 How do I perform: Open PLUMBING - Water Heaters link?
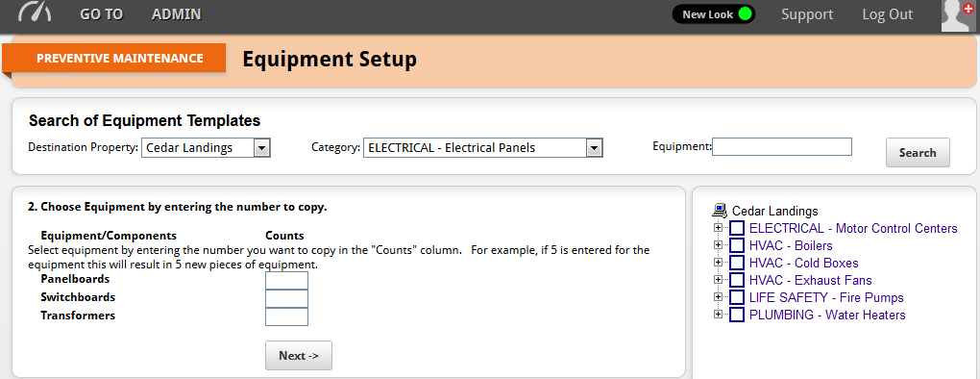[x=827, y=315]
